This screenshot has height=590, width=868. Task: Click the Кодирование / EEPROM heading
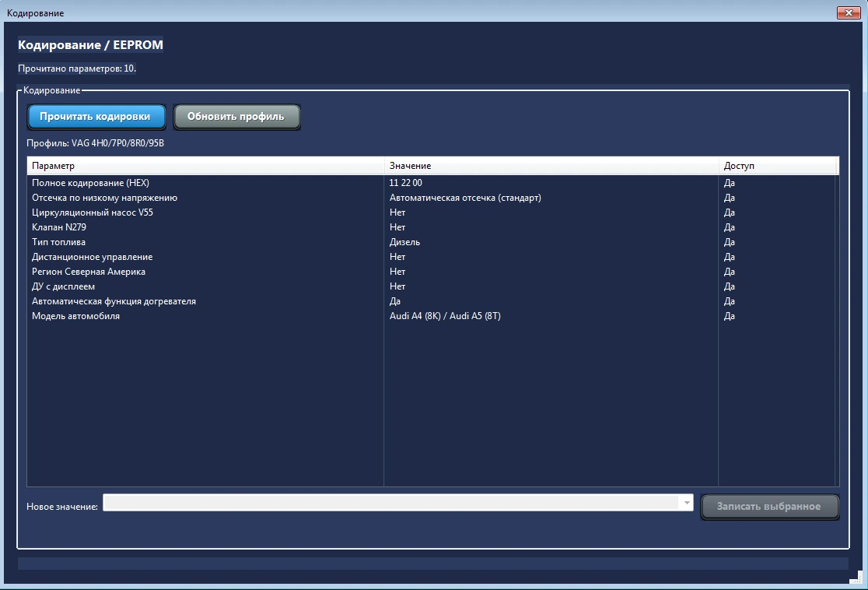[x=91, y=45]
